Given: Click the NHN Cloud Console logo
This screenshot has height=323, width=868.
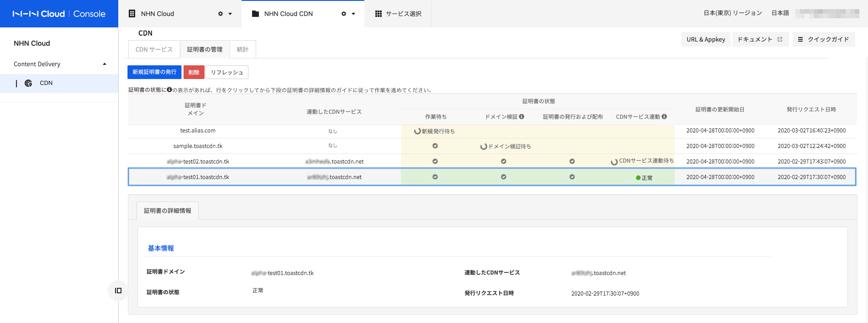Looking at the screenshot, I should (59, 14).
